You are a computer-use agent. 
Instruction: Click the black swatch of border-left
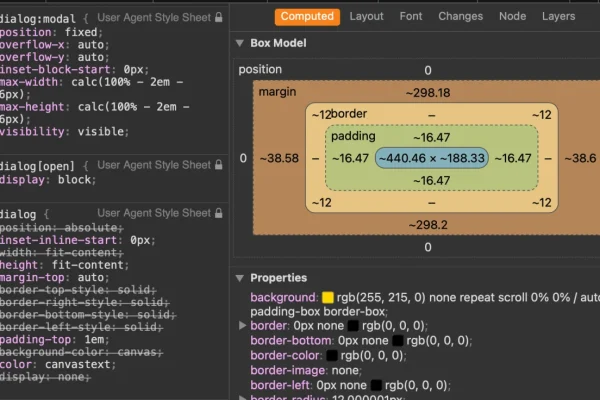pos(376,385)
